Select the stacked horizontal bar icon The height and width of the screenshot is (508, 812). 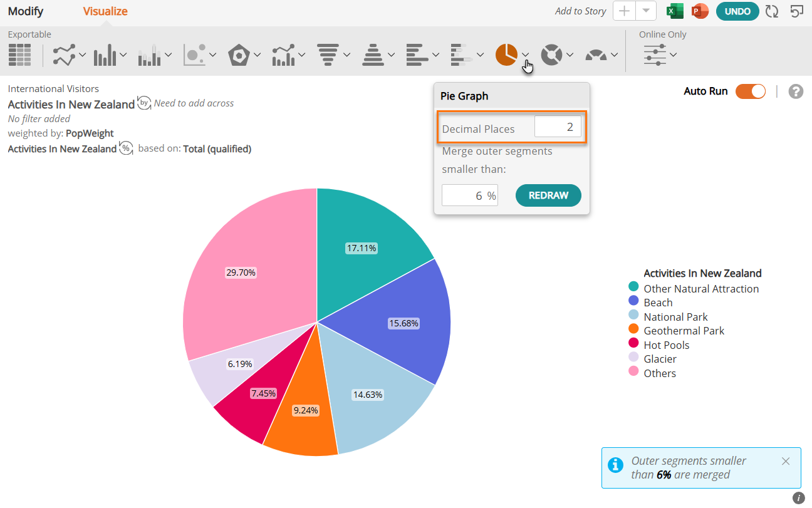coord(461,55)
